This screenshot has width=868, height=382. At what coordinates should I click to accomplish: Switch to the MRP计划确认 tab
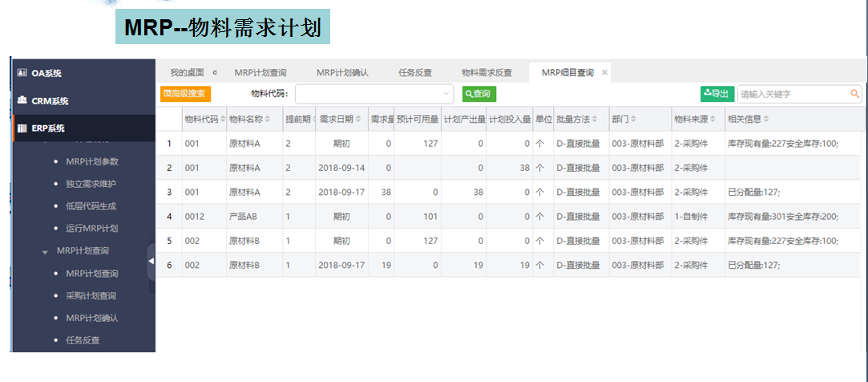[x=342, y=72]
